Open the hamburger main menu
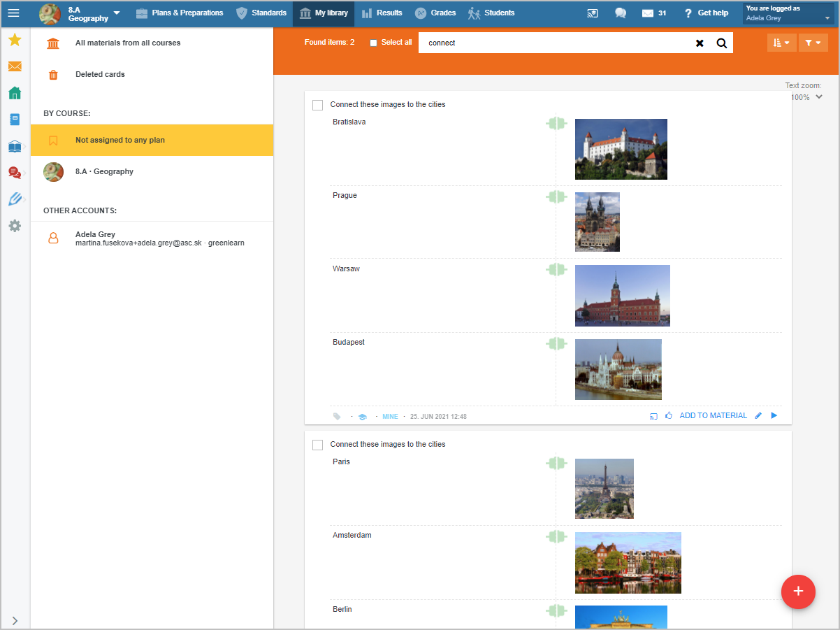The width and height of the screenshot is (840, 630). point(13,13)
